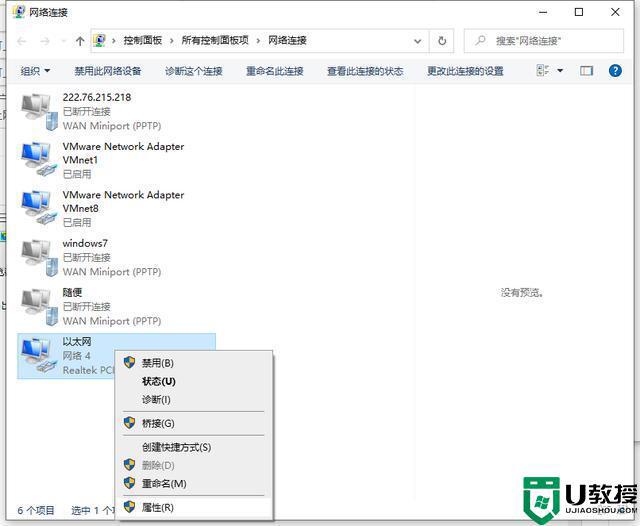Viewport: 640px width, 526px height.
Task: Choose 状态(U) from context menu
Action: (x=194, y=381)
